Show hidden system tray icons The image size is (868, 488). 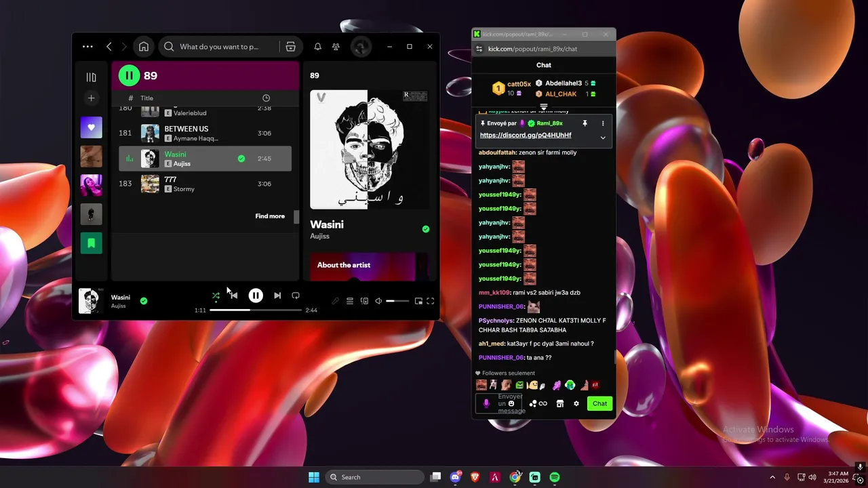[772, 477]
